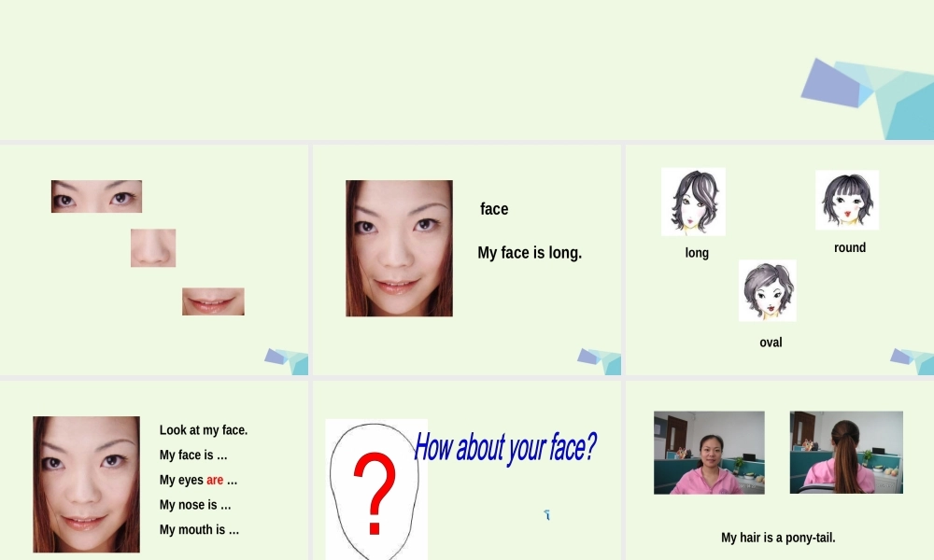Click the nose photo crop

tap(153, 247)
